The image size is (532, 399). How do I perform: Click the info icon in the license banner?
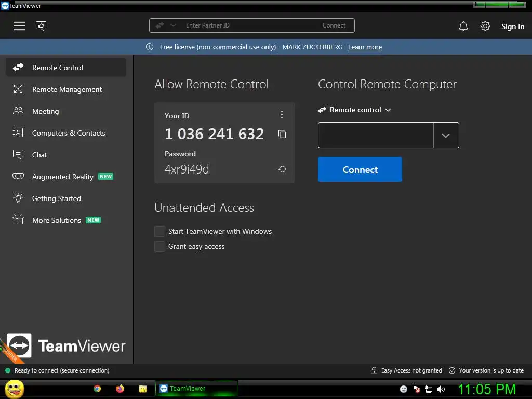[x=150, y=47]
